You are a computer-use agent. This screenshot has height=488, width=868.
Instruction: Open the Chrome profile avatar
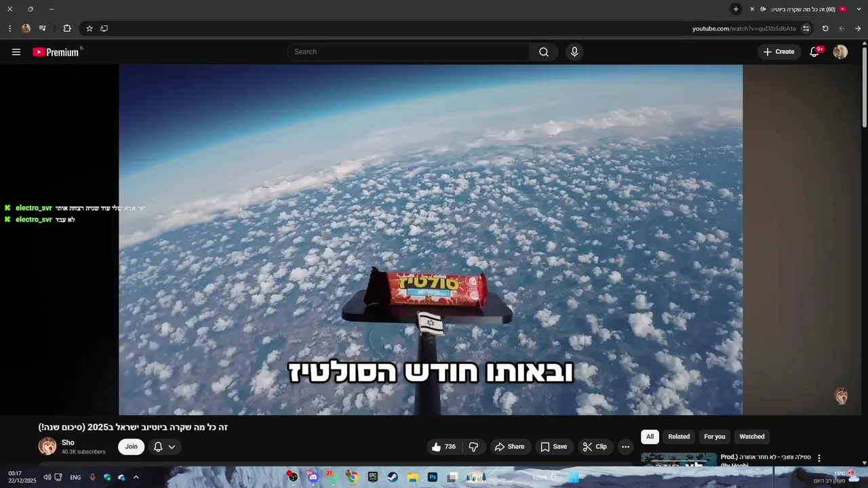tap(26, 28)
